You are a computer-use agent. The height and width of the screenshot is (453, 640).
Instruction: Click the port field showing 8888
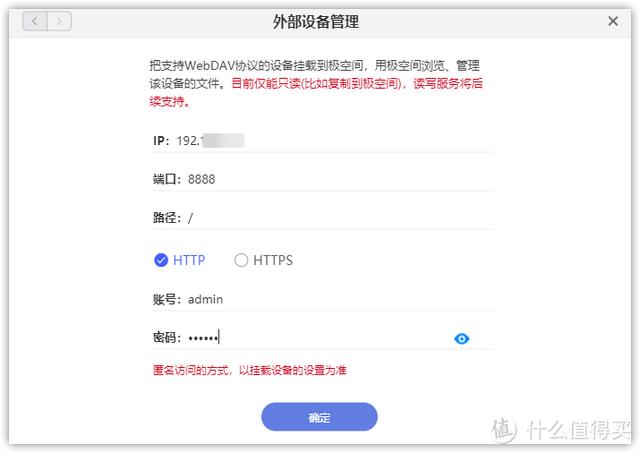(330, 179)
